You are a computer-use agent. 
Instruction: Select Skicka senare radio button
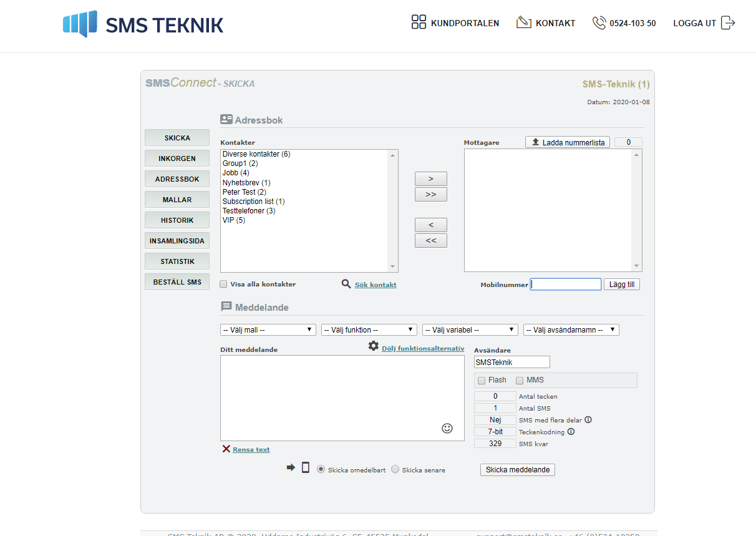coord(395,469)
